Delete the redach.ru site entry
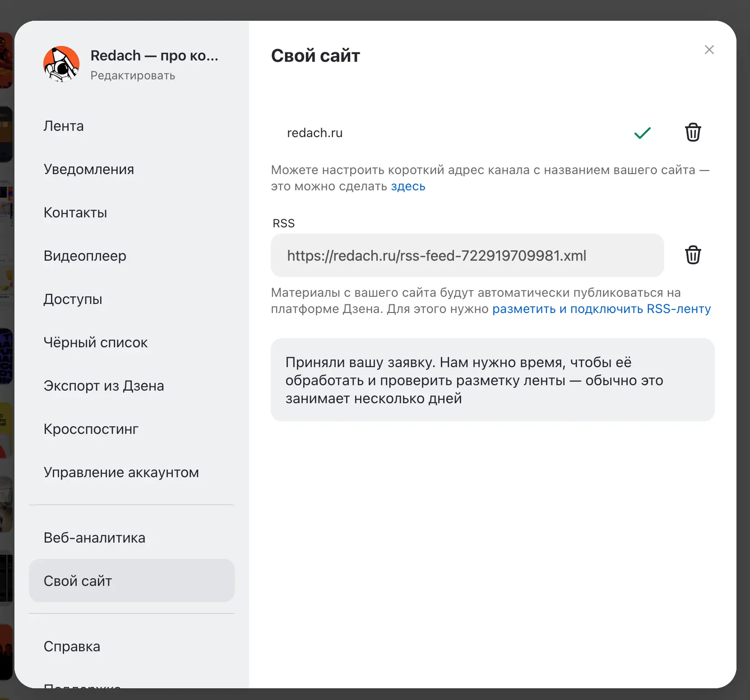Viewport: 750px width, 700px height. (693, 133)
